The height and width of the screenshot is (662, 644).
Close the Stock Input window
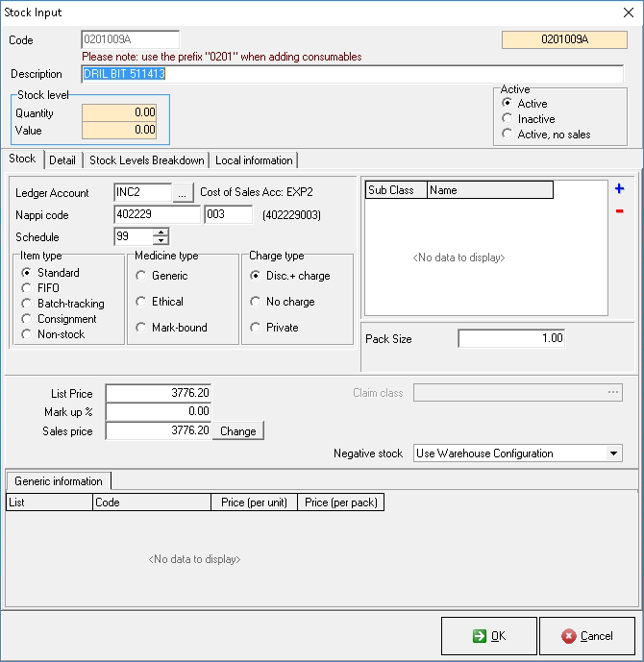click(x=628, y=12)
